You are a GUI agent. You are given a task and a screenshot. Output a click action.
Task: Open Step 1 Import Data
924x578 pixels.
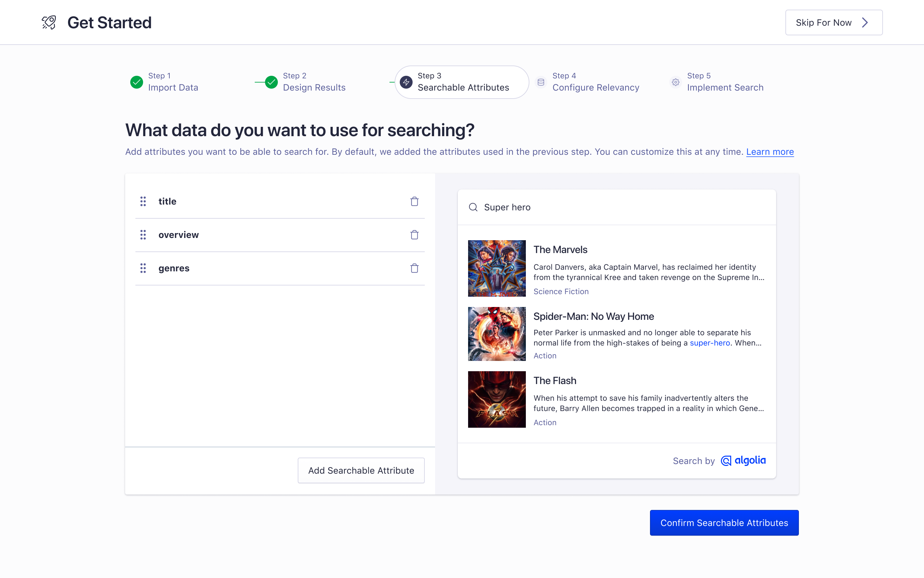click(164, 82)
